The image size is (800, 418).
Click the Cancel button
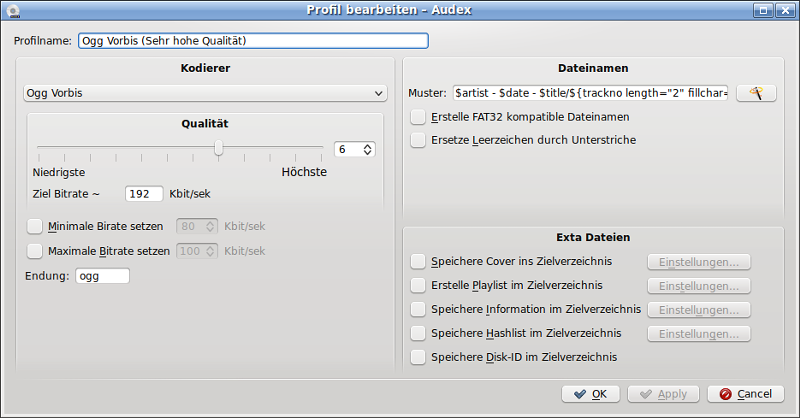745,394
